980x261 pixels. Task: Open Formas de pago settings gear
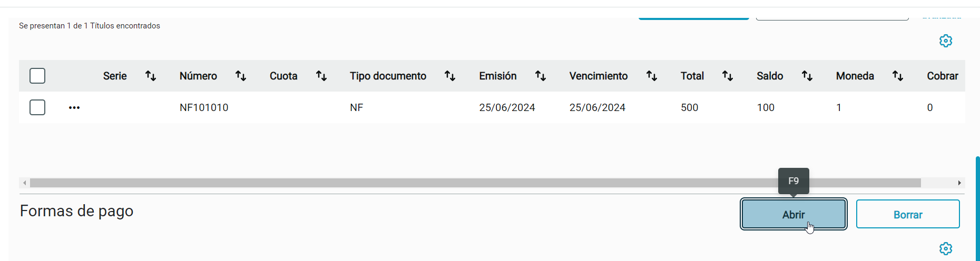[x=946, y=248]
